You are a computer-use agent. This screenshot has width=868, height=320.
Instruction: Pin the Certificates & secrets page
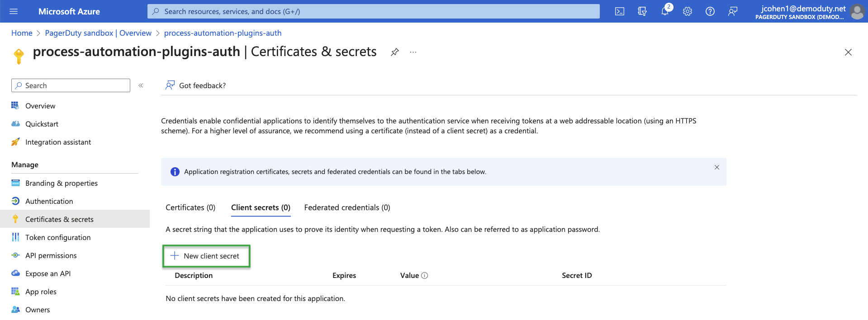(395, 52)
